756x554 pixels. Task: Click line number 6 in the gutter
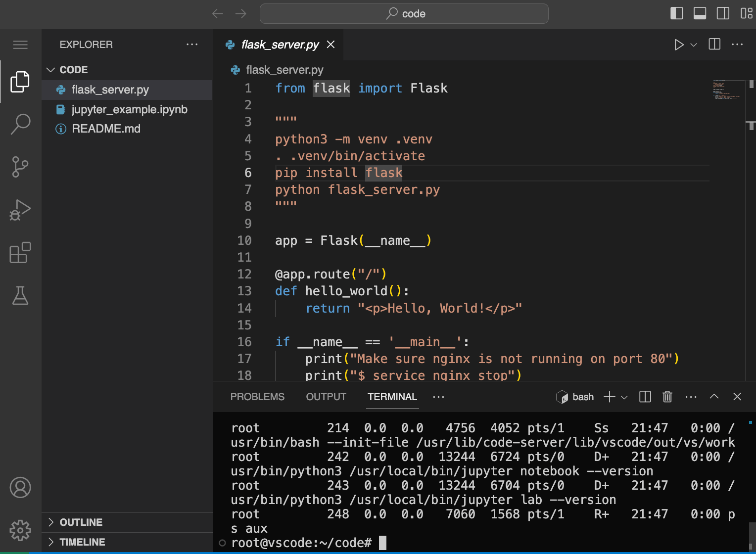coord(248,173)
